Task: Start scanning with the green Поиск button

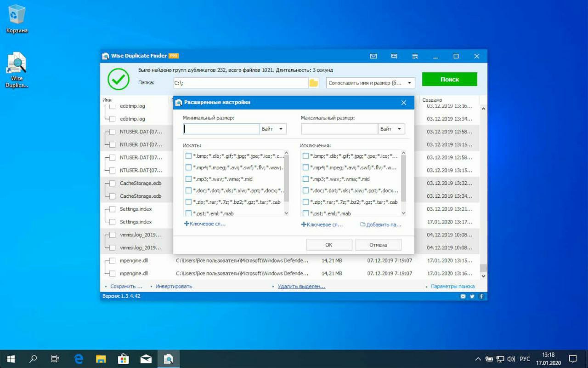Action: point(450,79)
